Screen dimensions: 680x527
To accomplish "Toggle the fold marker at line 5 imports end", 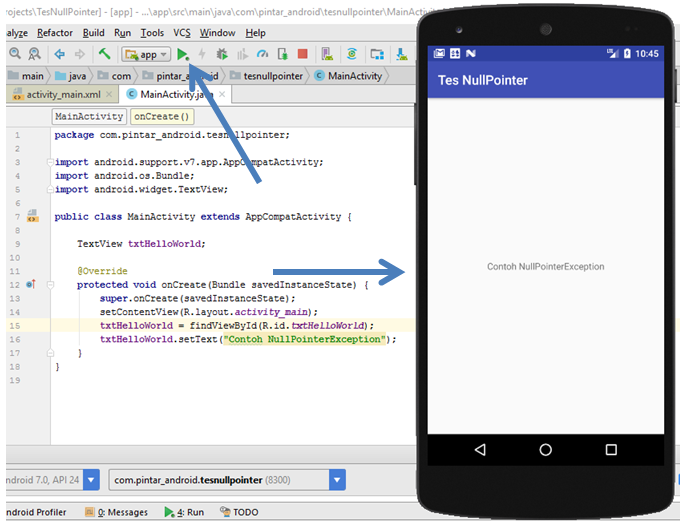I will [50, 190].
